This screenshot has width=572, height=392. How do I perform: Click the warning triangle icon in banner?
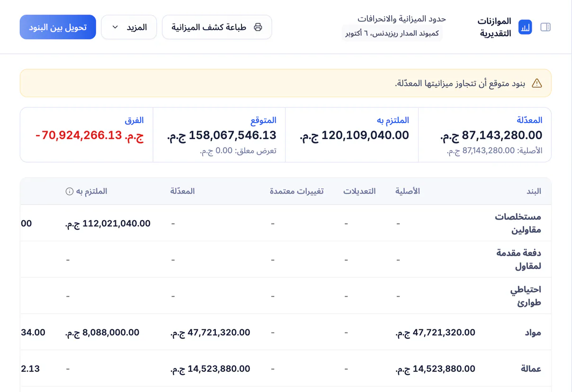536,83
